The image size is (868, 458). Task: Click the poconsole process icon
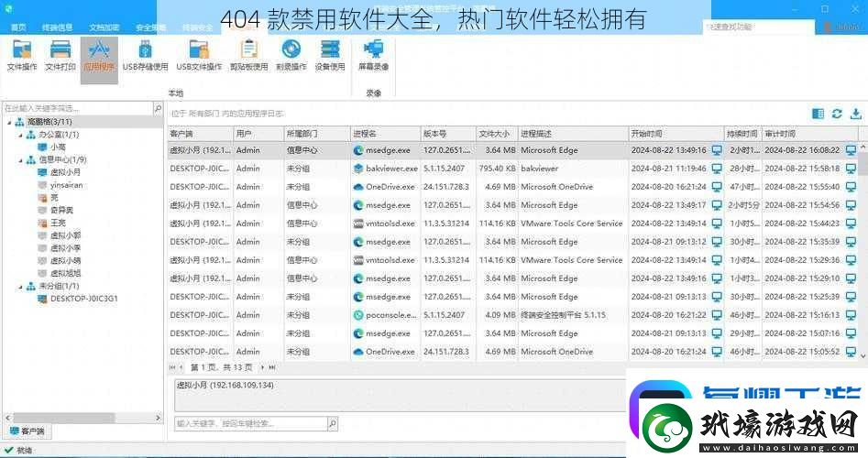point(358,315)
